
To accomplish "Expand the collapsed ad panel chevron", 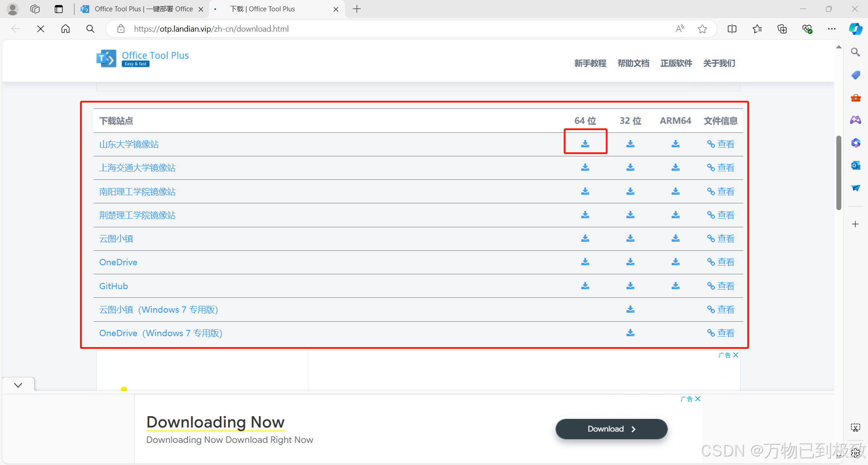I will point(18,385).
